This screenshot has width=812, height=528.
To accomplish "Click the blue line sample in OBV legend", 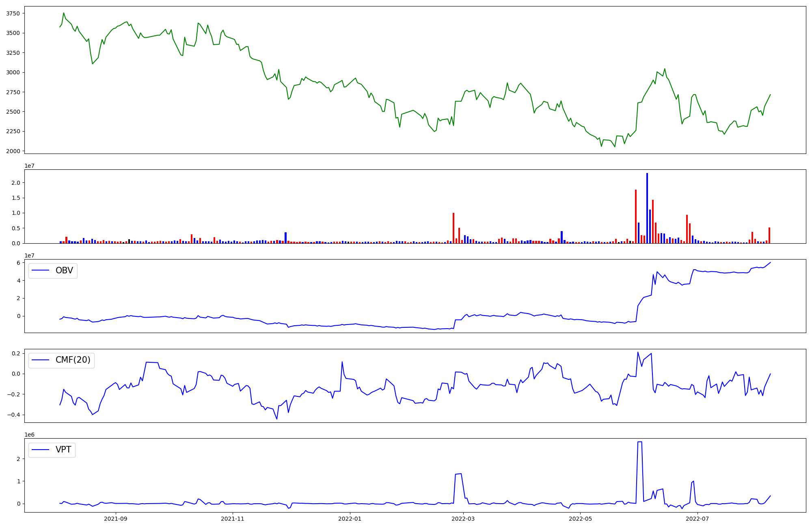I will pos(41,270).
